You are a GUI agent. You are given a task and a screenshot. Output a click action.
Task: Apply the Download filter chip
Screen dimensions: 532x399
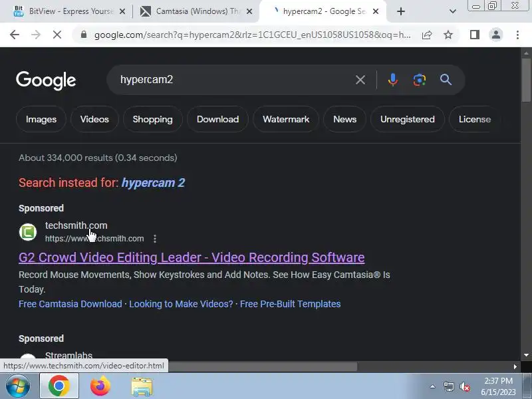(x=218, y=119)
